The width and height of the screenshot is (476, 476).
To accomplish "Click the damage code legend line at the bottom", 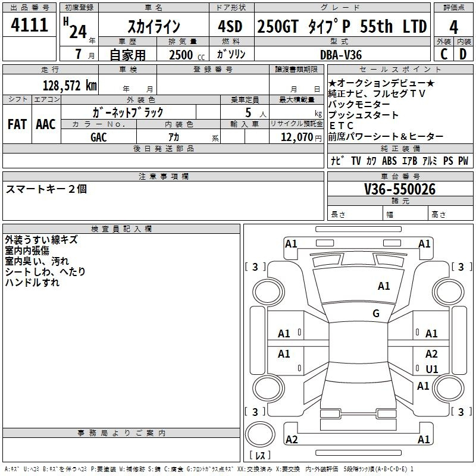I will pos(209,469).
